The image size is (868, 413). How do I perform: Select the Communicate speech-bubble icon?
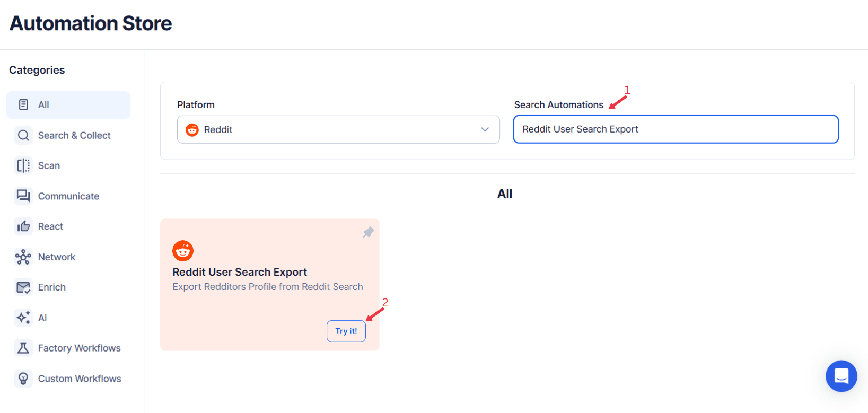point(23,196)
